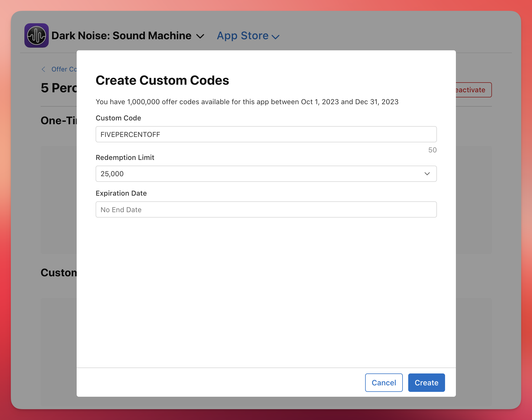Click the Create button
This screenshot has height=420, width=532.
pyautogui.click(x=426, y=383)
